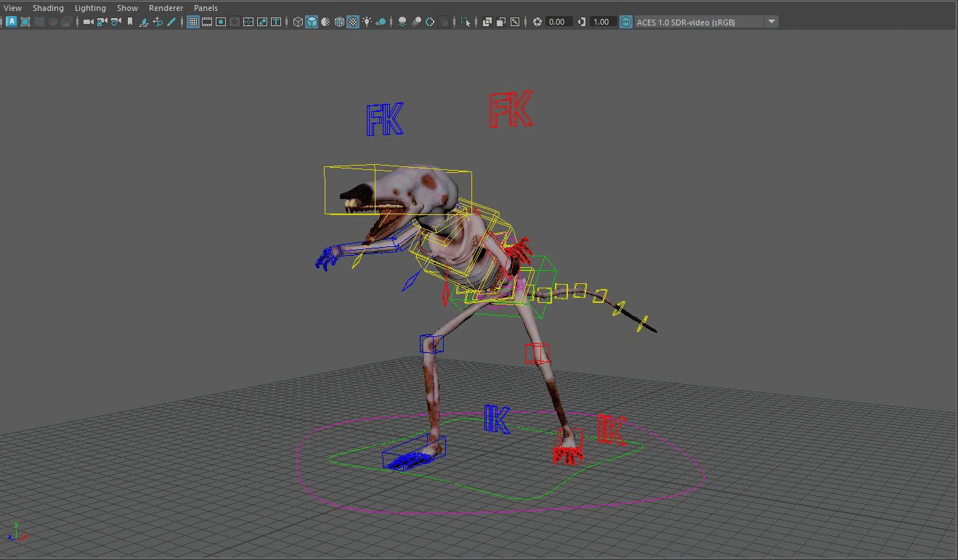Click the Exposure reset icon
958x560 pixels.
(537, 22)
